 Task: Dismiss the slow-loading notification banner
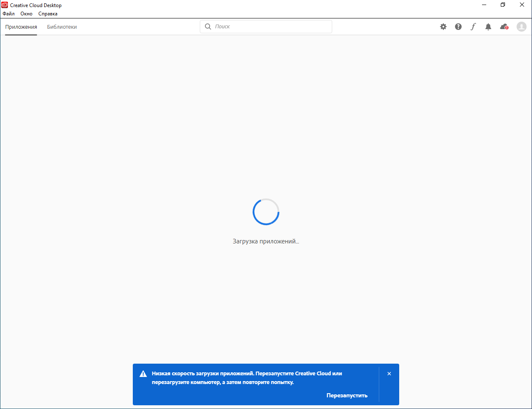click(389, 374)
